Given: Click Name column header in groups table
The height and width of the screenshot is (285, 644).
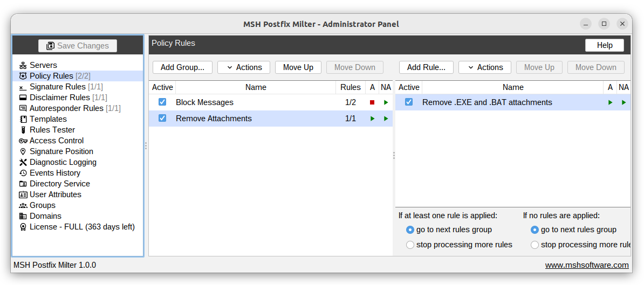Looking at the screenshot, I should [256, 87].
